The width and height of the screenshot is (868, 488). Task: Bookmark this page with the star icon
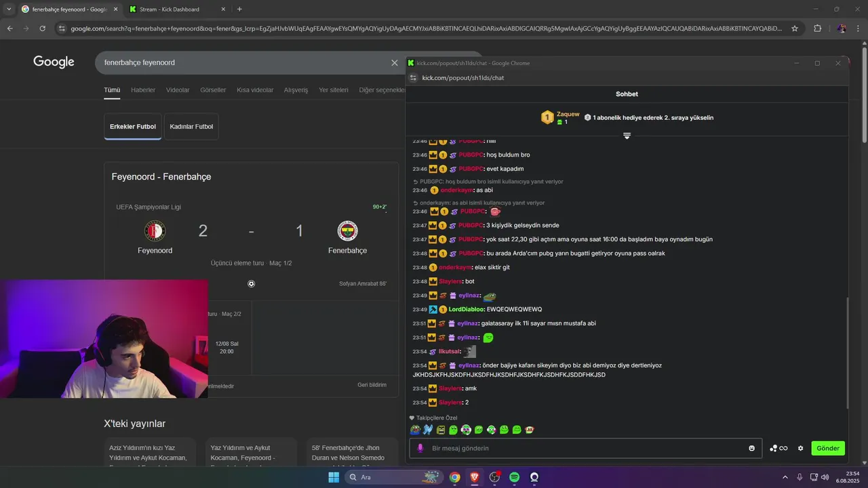click(795, 28)
